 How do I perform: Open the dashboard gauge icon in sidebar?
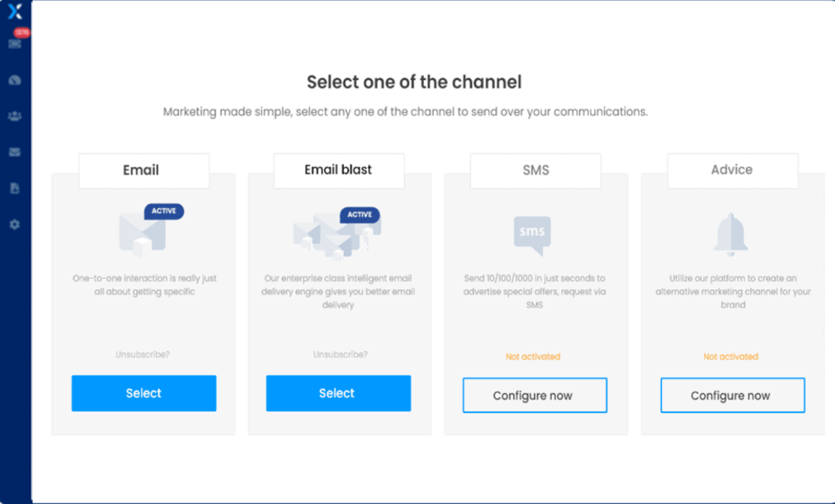tap(14, 80)
